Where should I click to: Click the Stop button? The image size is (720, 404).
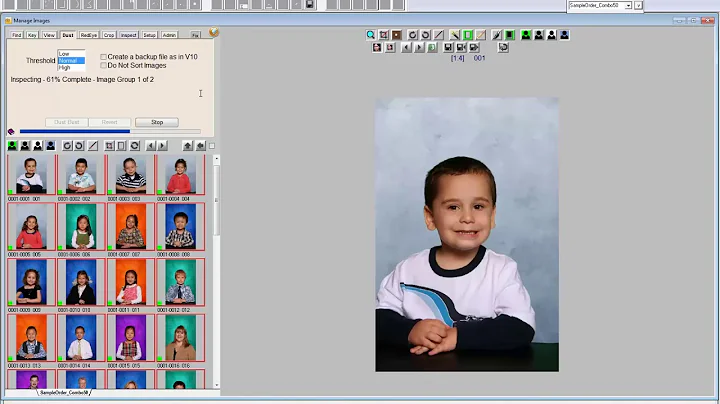[x=157, y=122]
